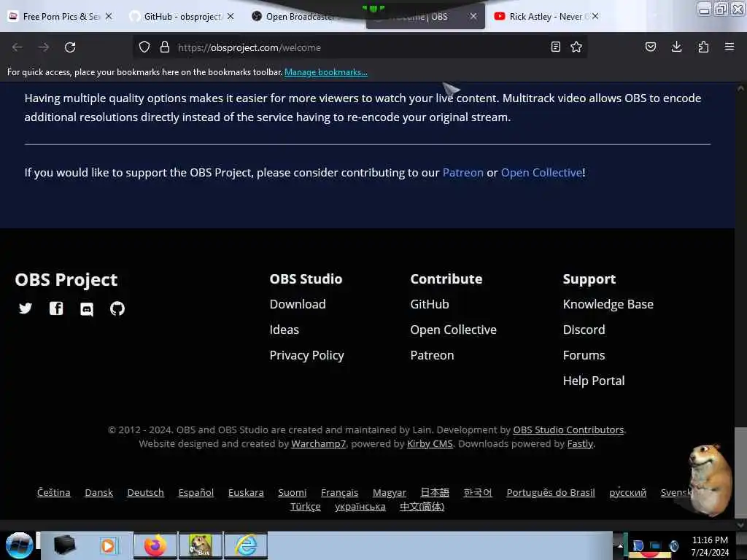Viewport: 747px width, 560px height.
Task: Open OBS Project GitHub icon in footer
Action: tap(117, 308)
